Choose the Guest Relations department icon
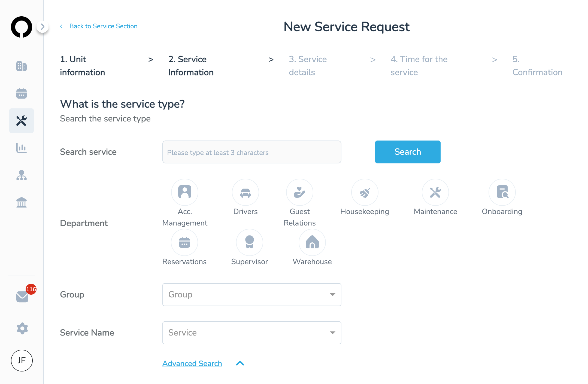588x384 pixels. [x=300, y=192]
